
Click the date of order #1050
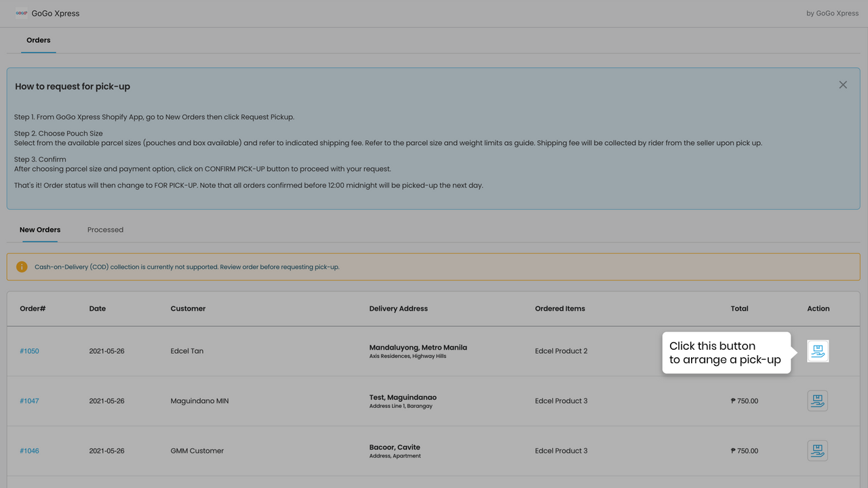coord(107,351)
